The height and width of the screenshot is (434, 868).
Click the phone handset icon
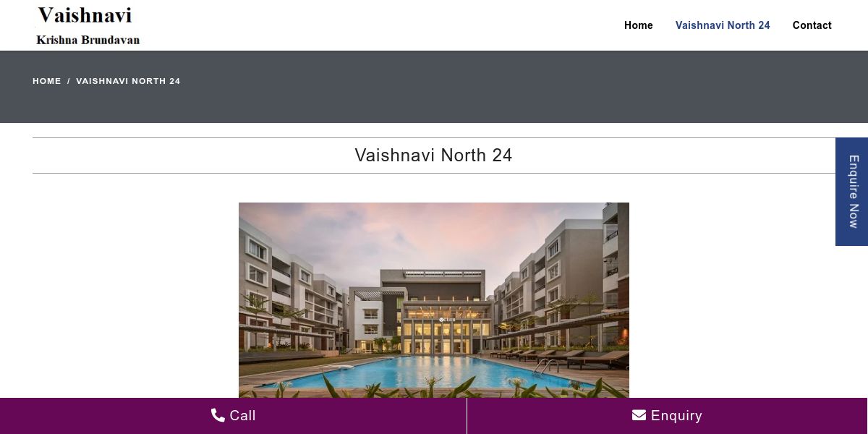click(218, 415)
